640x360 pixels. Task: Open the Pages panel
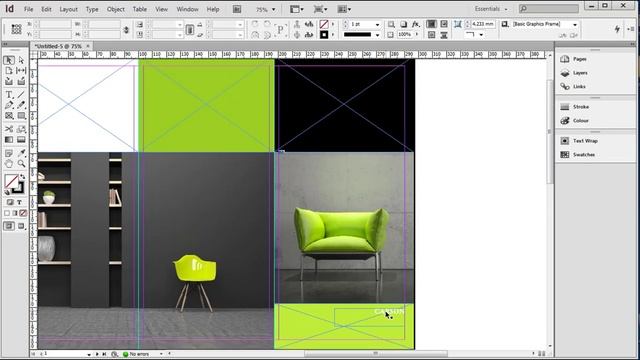(x=580, y=59)
